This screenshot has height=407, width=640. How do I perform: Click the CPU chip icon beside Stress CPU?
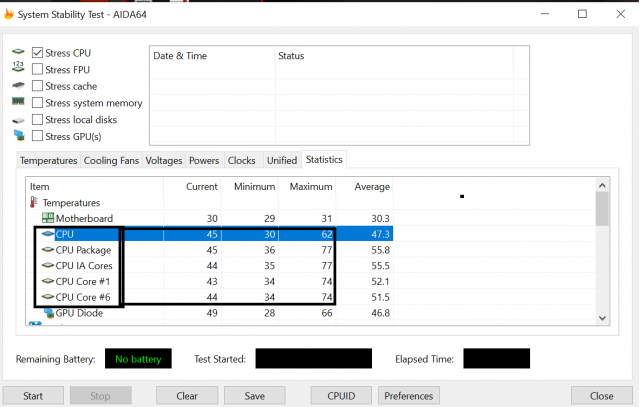coord(18,52)
